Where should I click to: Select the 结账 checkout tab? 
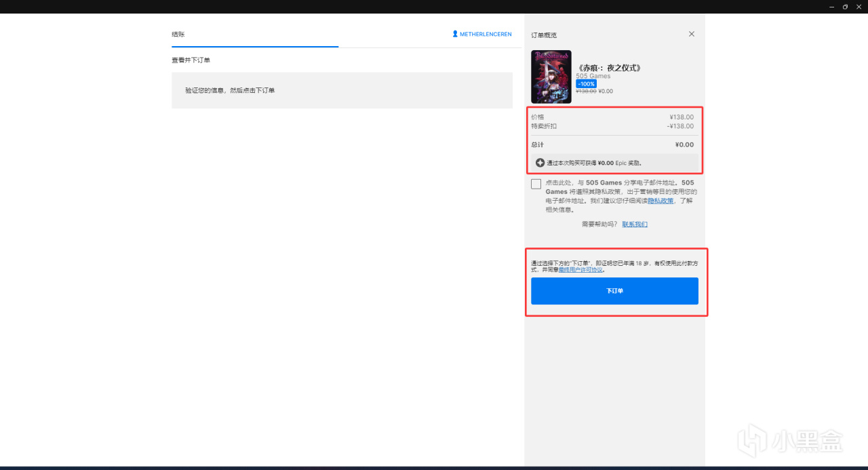178,34
